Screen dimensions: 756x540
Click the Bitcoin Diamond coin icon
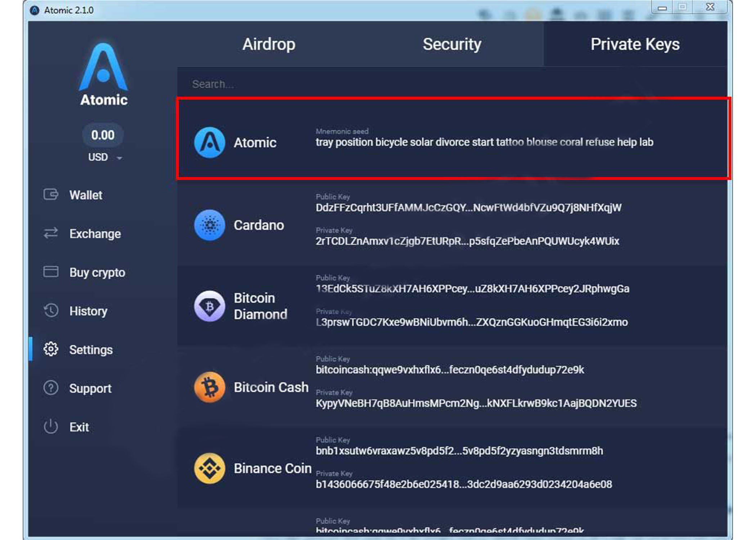[x=210, y=306]
